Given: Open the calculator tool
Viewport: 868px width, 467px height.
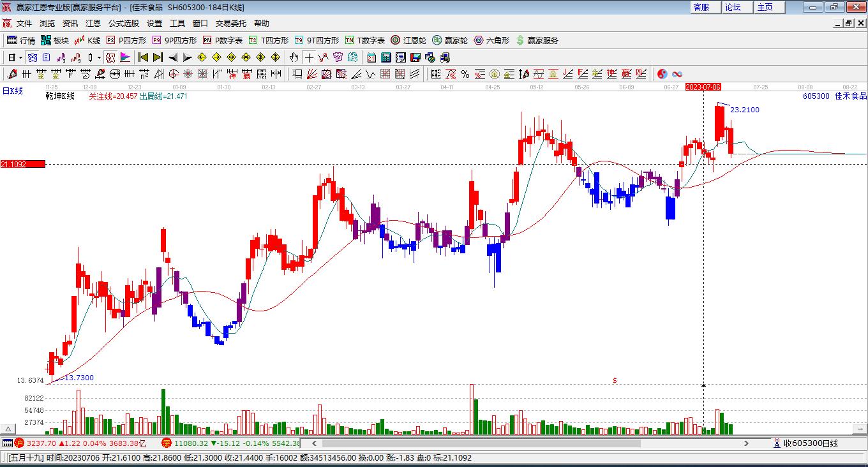Looking at the screenshot, I should pyautogui.click(x=386, y=57).
